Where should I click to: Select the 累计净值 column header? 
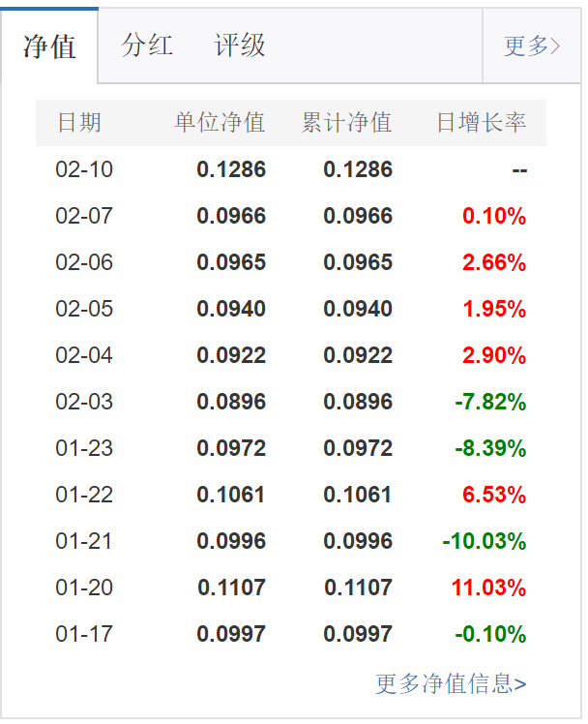click(346, 123)
